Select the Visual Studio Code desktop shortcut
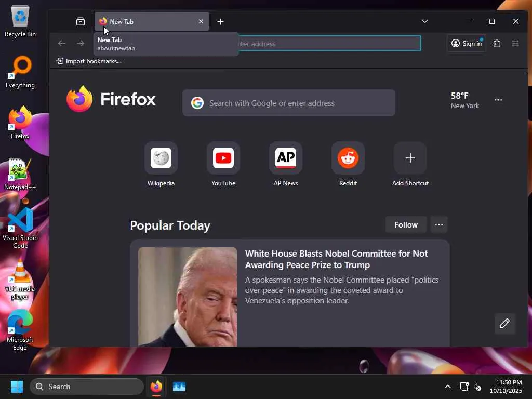This screenshot has width=532, height=399. (x=20, y=228)
